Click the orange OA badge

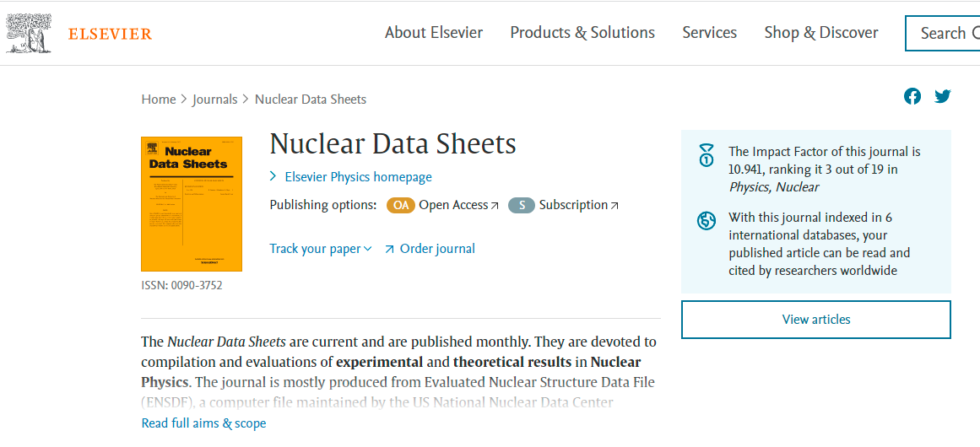pyautogui.click(x=401, y=205)
